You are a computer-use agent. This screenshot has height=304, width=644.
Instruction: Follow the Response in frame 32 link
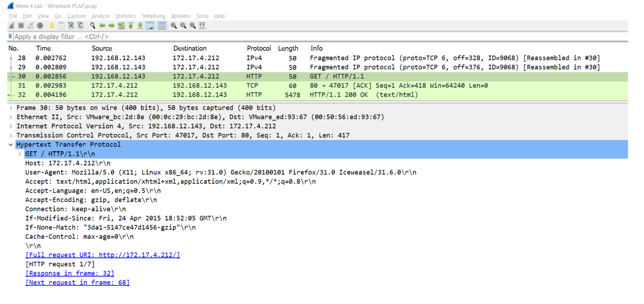coord(70,273)
